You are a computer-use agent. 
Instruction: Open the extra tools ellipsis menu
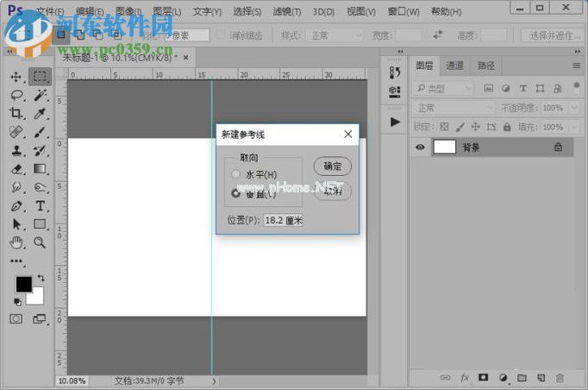coord(16,261)
